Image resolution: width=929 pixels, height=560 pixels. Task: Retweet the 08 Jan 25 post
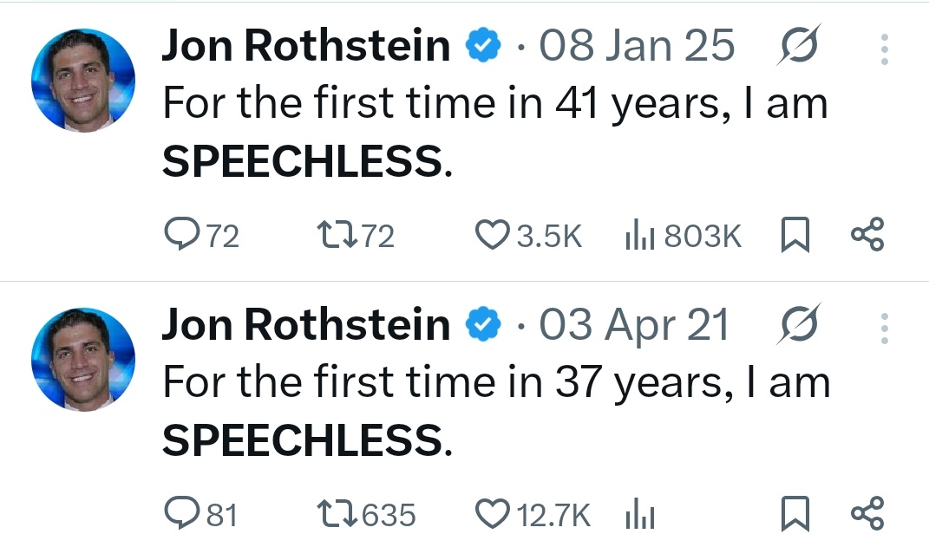333,235
